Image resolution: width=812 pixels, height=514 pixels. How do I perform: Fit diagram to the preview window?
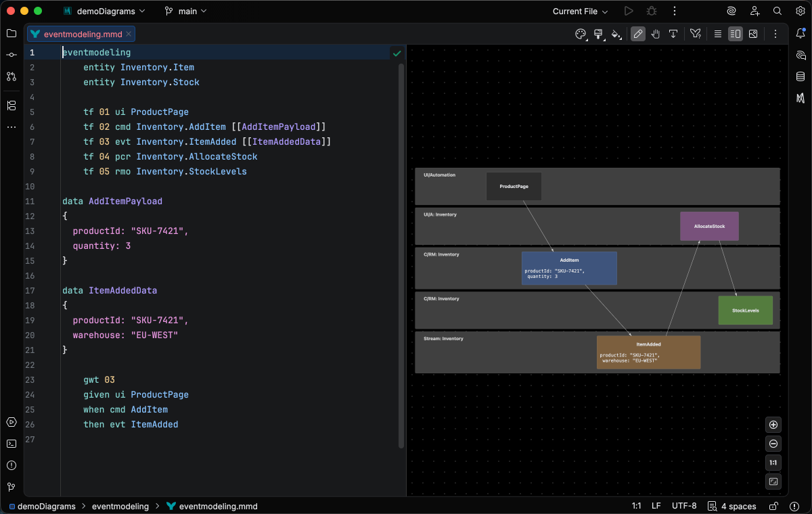pos(773,482)
